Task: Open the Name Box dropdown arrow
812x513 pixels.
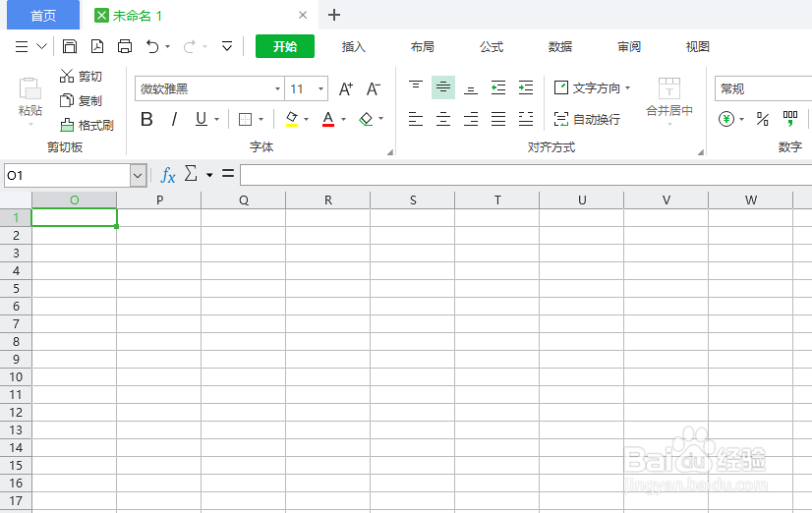Action: click(x=138, y=176)
